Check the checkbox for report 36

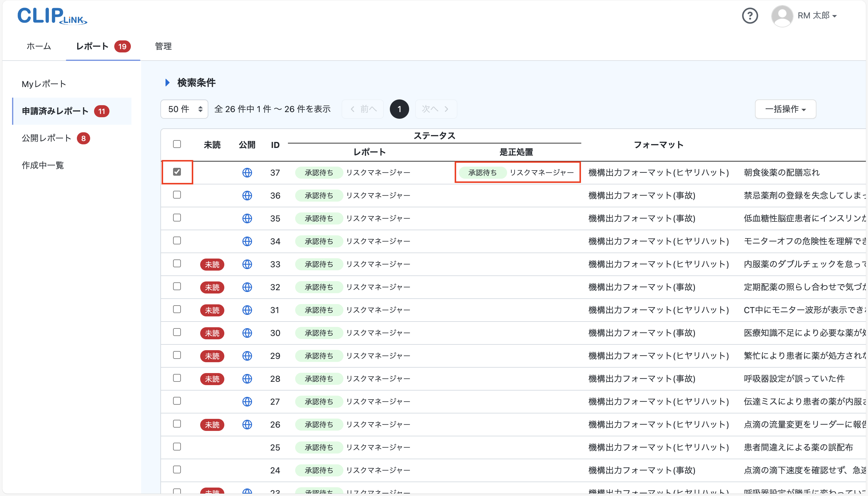pyautogui.click(x=177, y=195)
